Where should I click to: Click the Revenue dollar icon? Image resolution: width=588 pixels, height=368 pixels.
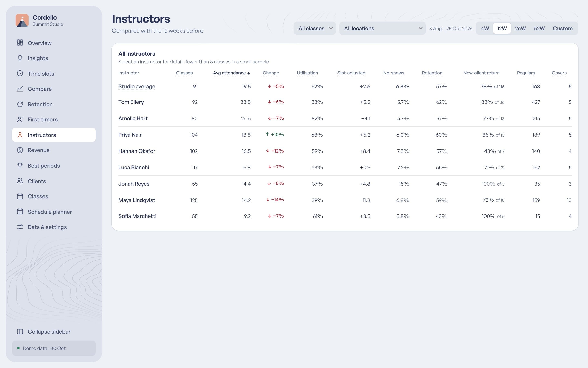[20, 150]
